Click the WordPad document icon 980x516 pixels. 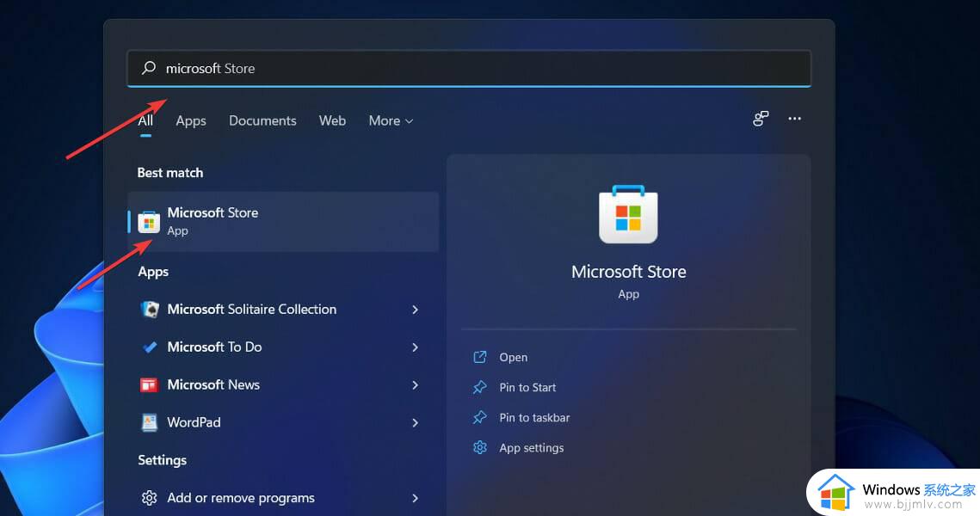click(150, 422)
